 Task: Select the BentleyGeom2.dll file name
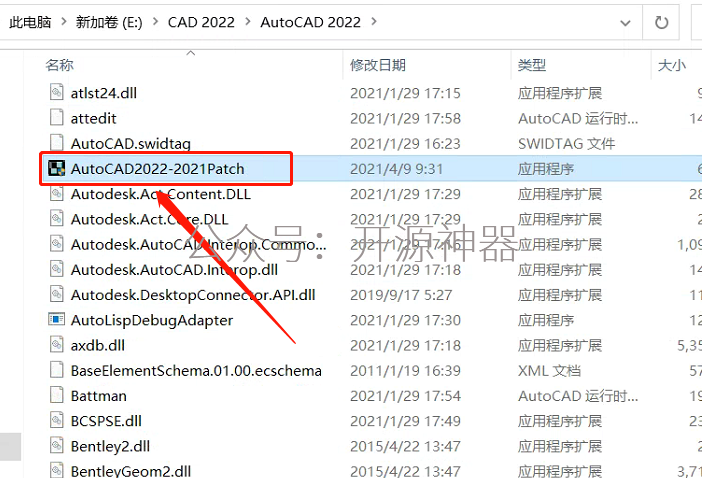pos(131,471)
